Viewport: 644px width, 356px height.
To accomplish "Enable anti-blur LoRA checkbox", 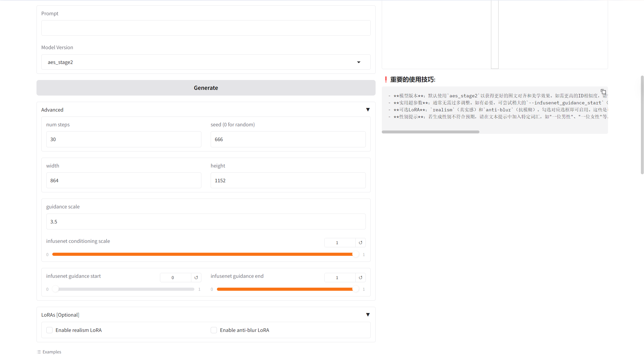I will point(214,330).
